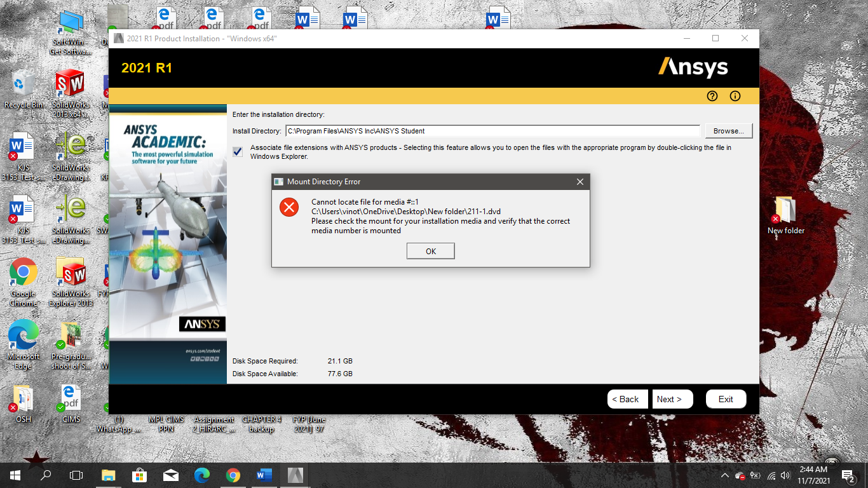Open the installer information icon
This screenshot has width=868, height=488.
click(x=735, y=96)
